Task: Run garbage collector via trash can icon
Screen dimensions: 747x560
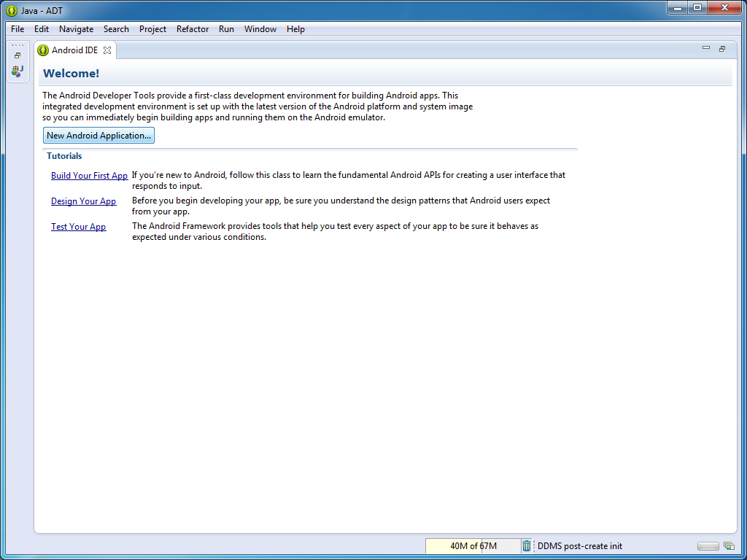Action: (527, 546)
